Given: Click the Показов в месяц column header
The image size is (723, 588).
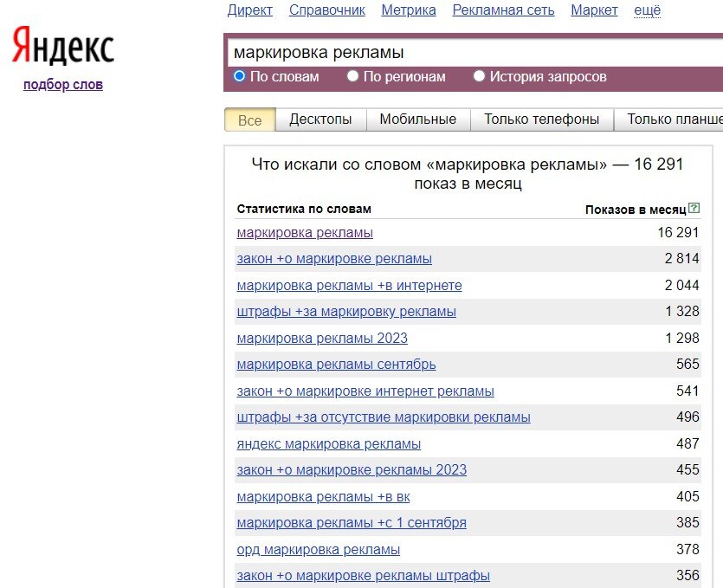Looking at the screenshot, I should (636, 210).
